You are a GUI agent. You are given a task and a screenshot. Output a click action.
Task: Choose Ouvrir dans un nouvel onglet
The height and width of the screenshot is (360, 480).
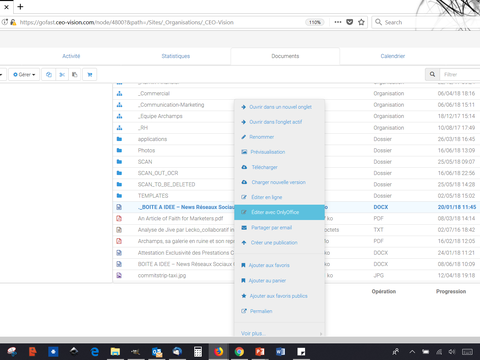click(x=279, y=107)
